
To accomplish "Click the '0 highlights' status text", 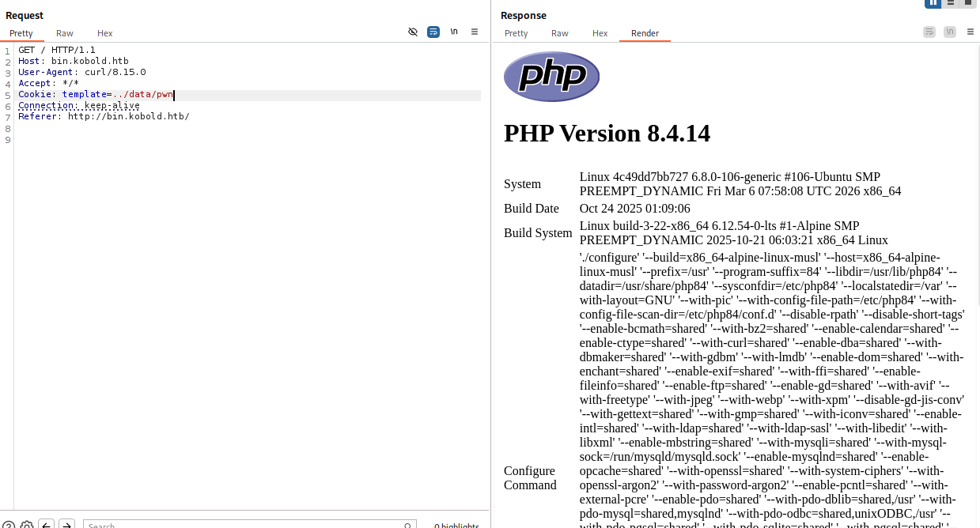I will (x=456, y=526).
